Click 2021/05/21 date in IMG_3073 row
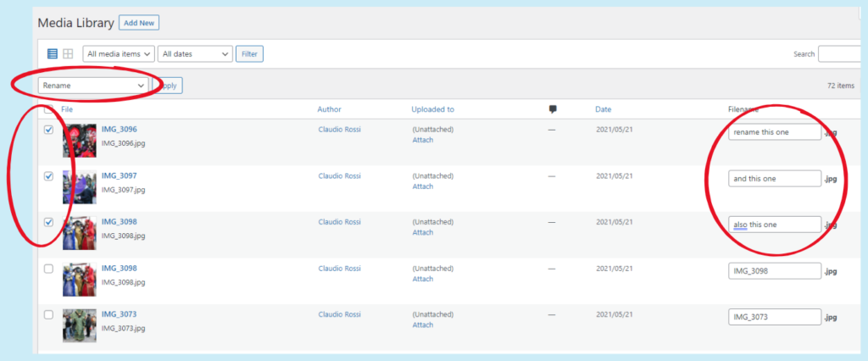868x361 pixels. tap(614, 314)
